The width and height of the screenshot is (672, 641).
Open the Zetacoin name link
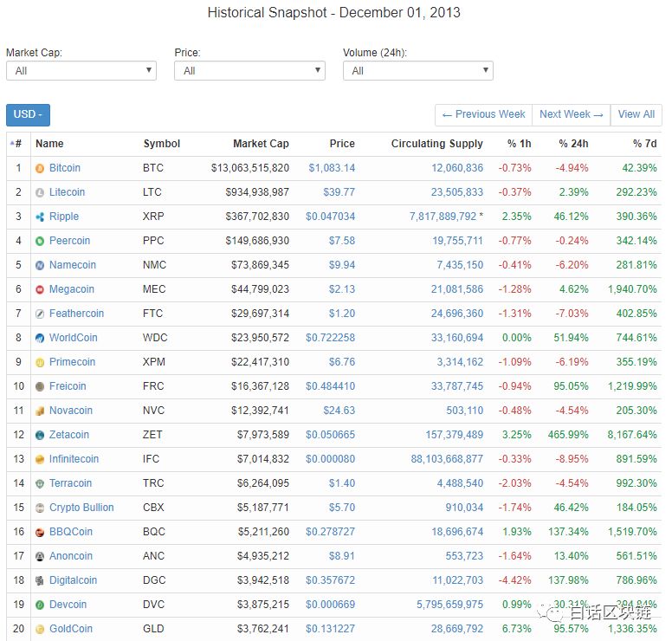(69, 435)
